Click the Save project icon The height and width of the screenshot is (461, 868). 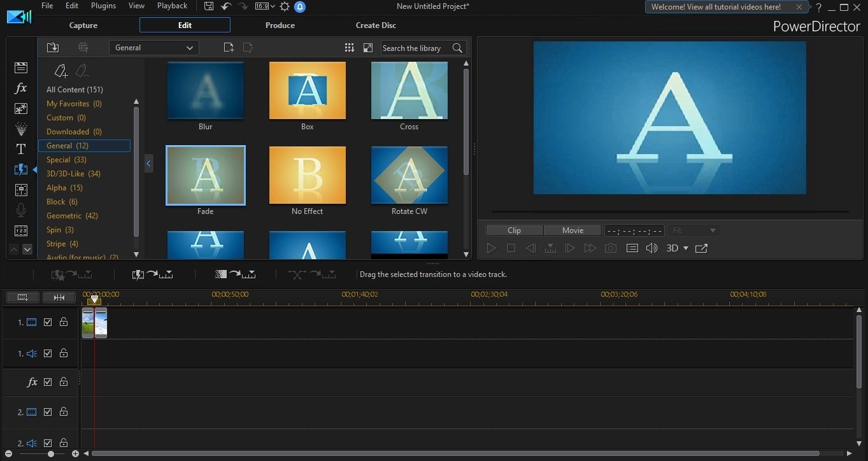point(209,6)
